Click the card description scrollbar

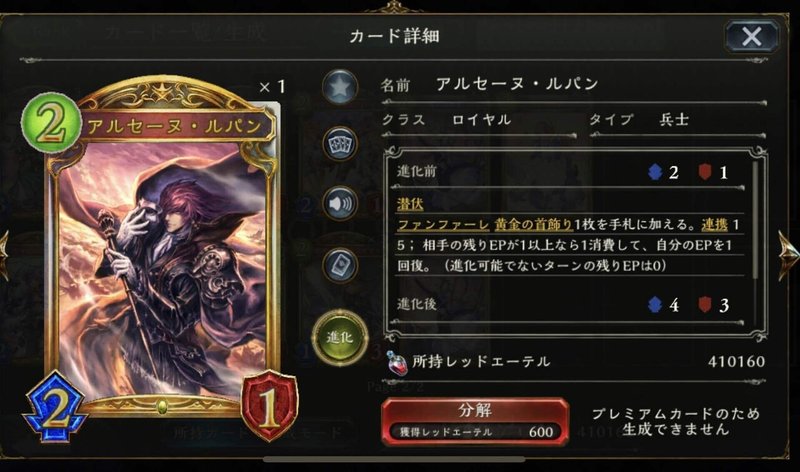[756, 221]
